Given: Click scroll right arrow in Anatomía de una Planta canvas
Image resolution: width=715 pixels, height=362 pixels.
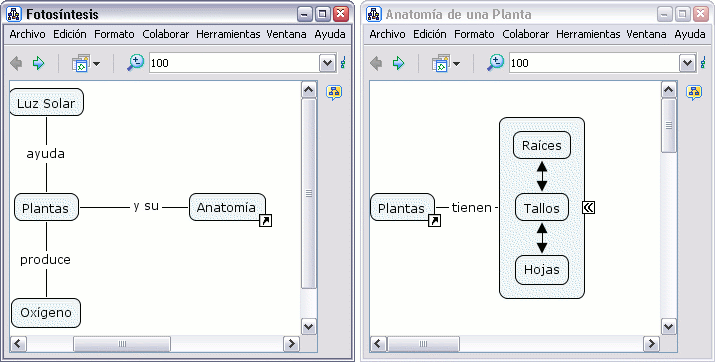Looking at the screenshot, I should click(x=651, y=344).
